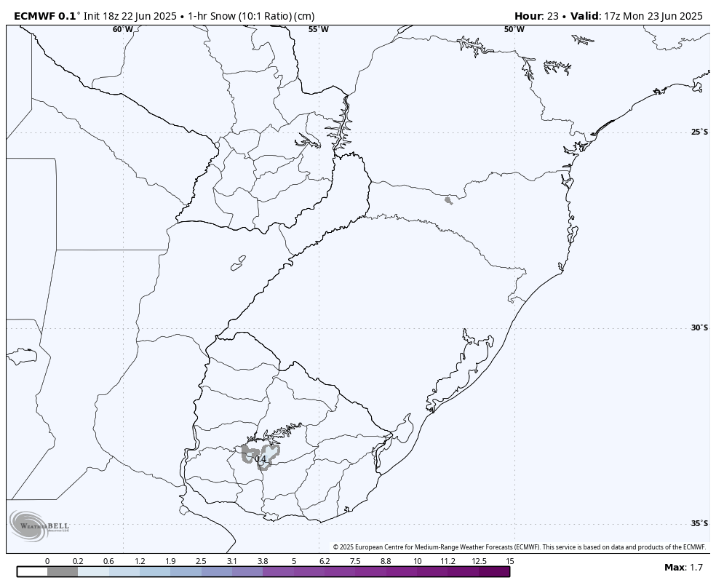Click the '15' label on the color scale
Screen dimensions: 716x588
509,561
